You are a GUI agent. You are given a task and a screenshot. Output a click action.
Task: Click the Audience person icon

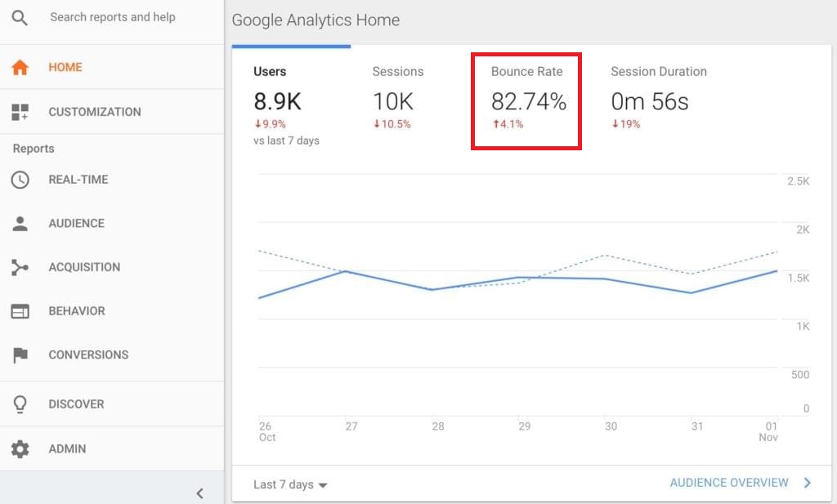point(20,224)
